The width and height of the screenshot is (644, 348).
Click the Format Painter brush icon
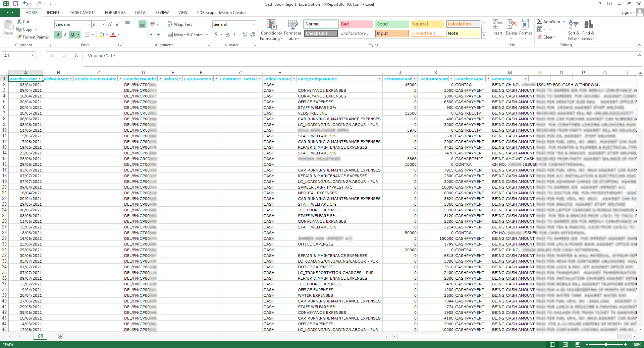click(19, 37)
